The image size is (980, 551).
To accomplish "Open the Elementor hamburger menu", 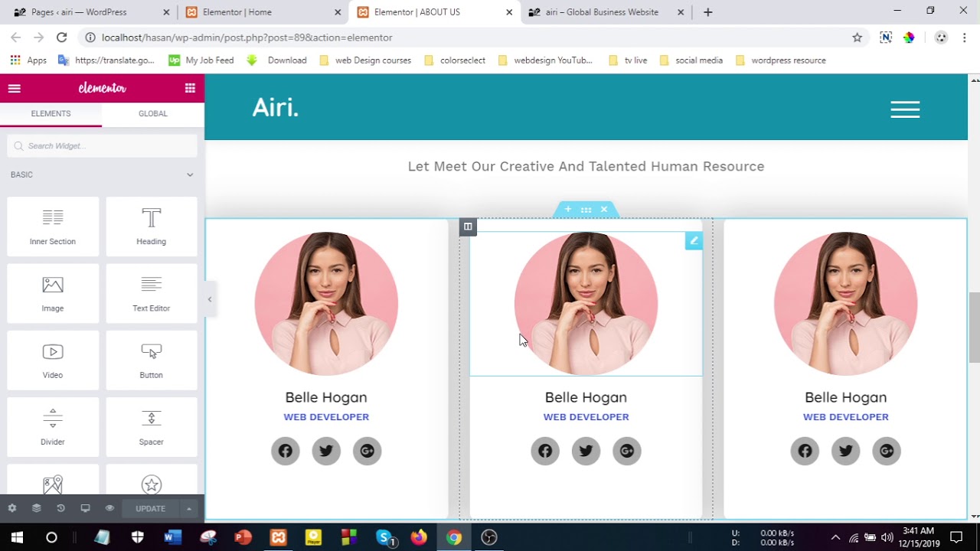I will pyautogui.click(x=14, y=88).
